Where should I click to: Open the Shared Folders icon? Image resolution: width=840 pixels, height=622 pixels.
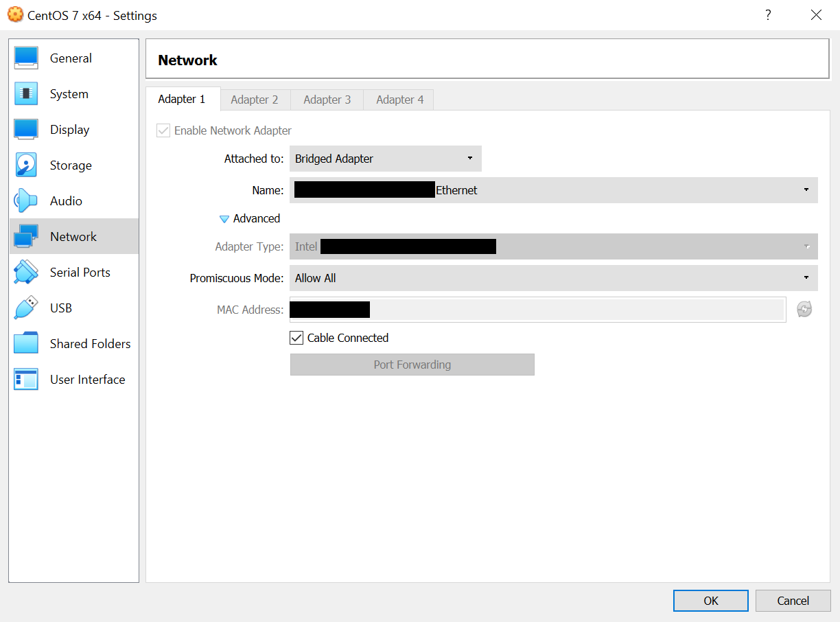pyautogui.click(x=26, y=344)
